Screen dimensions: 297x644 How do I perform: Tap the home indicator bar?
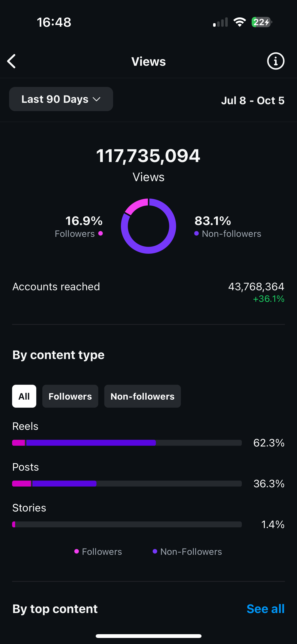(x=148, y=636)
